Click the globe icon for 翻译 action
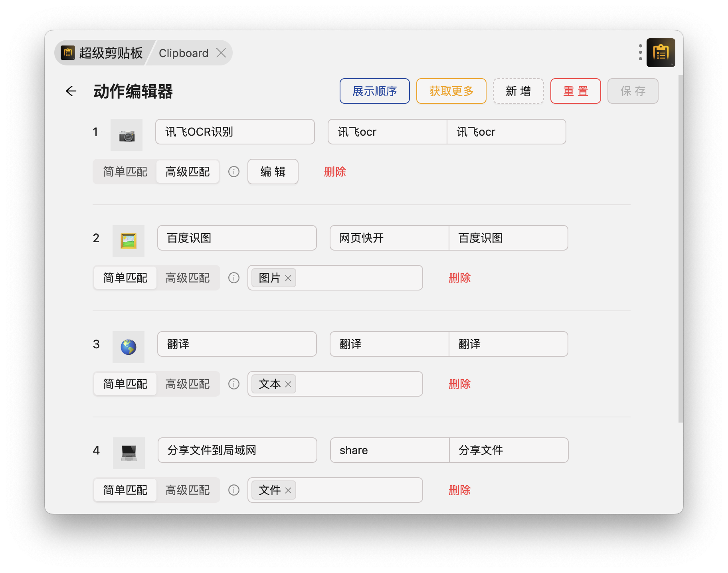The height and width of the screenshot is (573, 728). tap(129, 347)
